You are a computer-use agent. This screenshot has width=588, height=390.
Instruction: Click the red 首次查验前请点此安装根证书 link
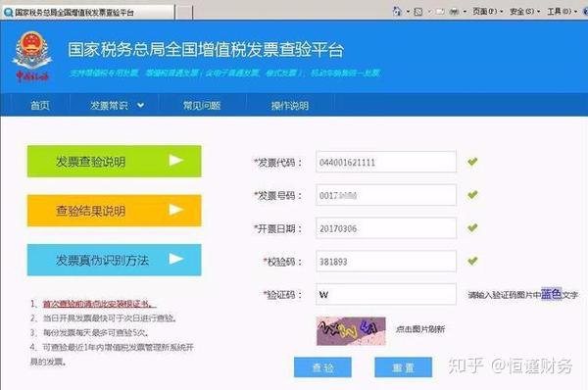[x=99, y=304]
